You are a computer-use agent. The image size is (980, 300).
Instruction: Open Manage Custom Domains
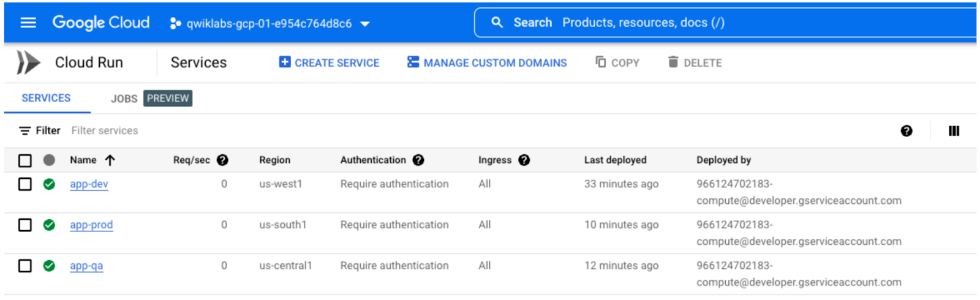[x=487, y=62]
